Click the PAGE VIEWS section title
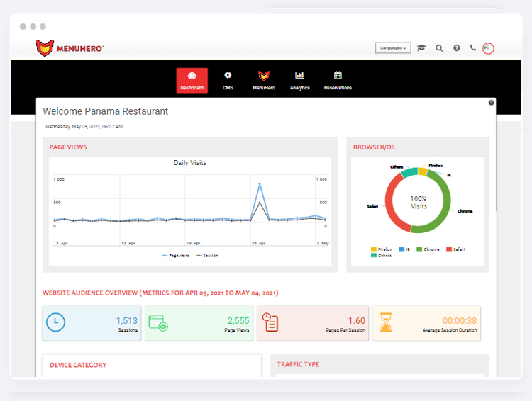This screenshot has width=532, height=401. click(x=68, y=147)
